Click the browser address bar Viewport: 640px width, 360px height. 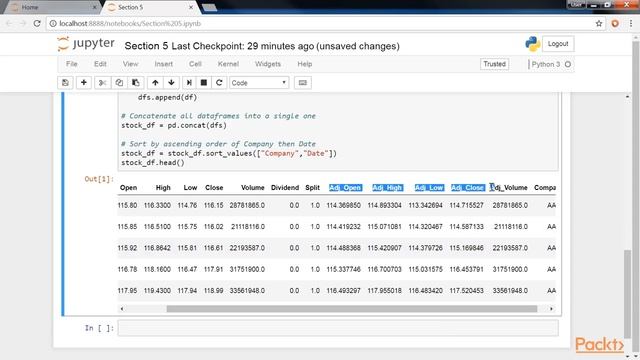tap(322, 24)
